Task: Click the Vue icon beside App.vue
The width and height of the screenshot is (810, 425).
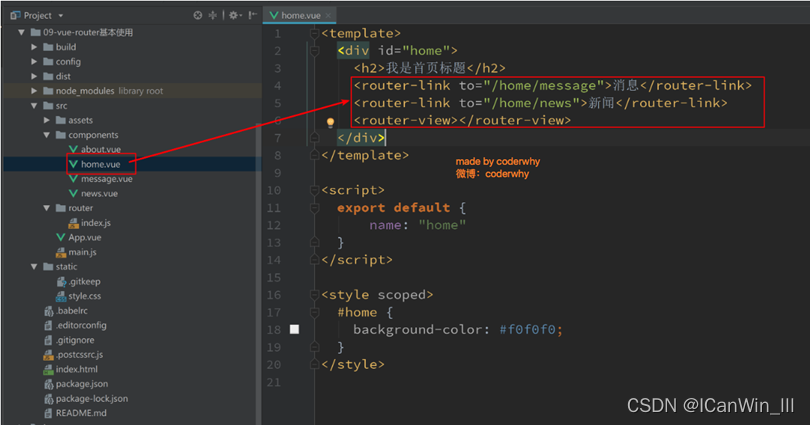Action: point(60,238)
